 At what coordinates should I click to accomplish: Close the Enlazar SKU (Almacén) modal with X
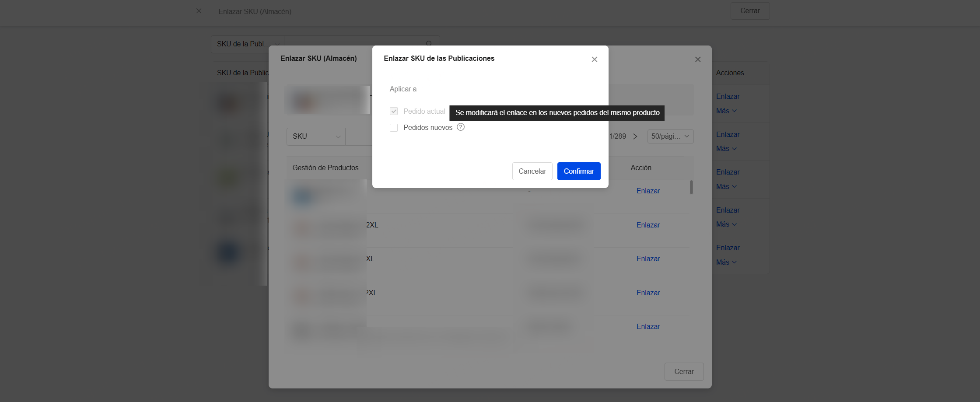point(698,59)
